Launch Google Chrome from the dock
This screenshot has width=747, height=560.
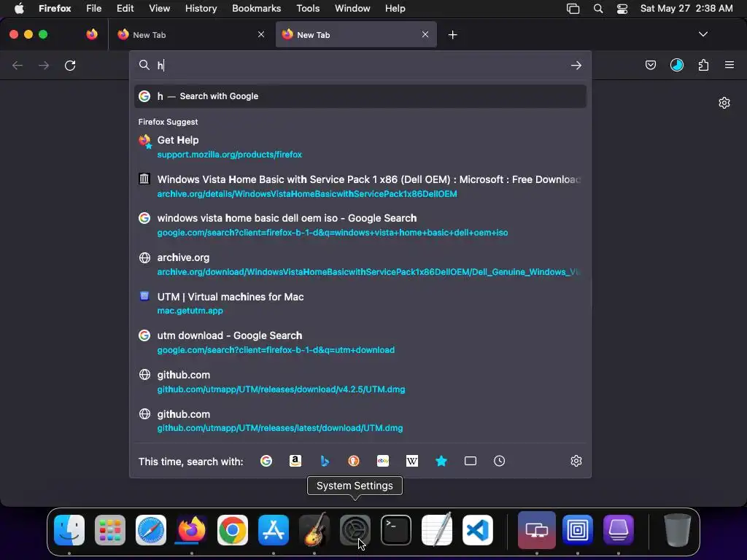pyautogui.click(x=233, y=529)
